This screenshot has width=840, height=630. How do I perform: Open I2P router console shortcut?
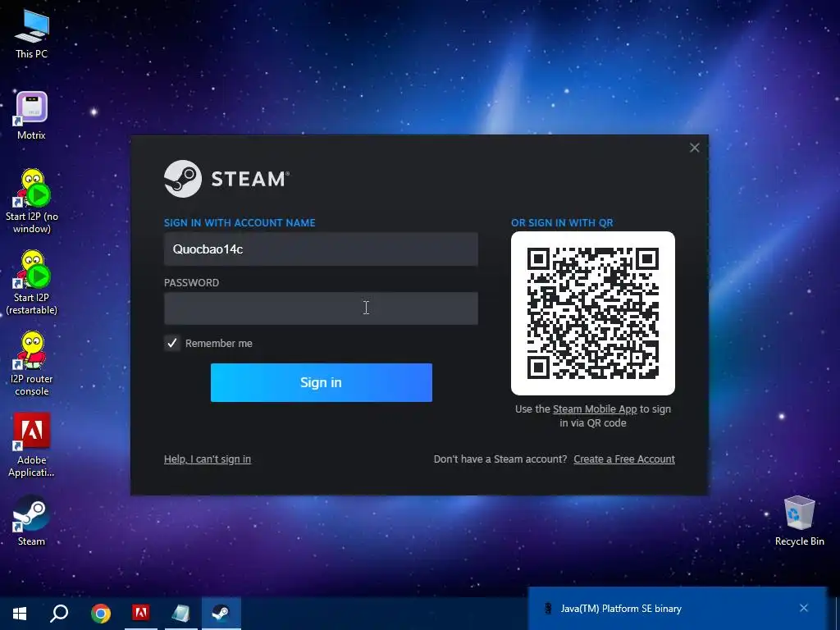coord(32,363)
